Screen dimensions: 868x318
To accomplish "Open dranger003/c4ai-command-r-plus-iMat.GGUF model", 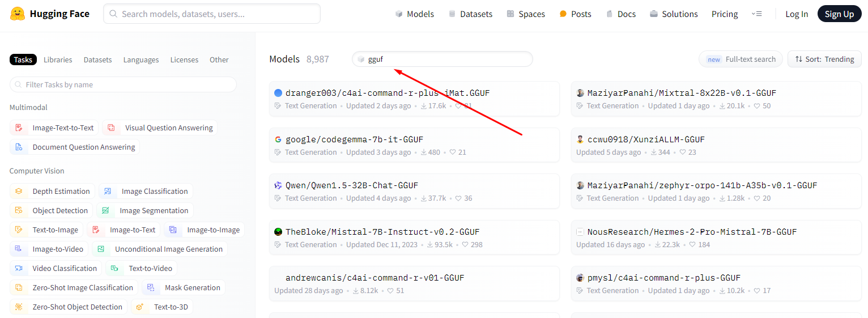I will pyautogui.click(x=414, y=99).
